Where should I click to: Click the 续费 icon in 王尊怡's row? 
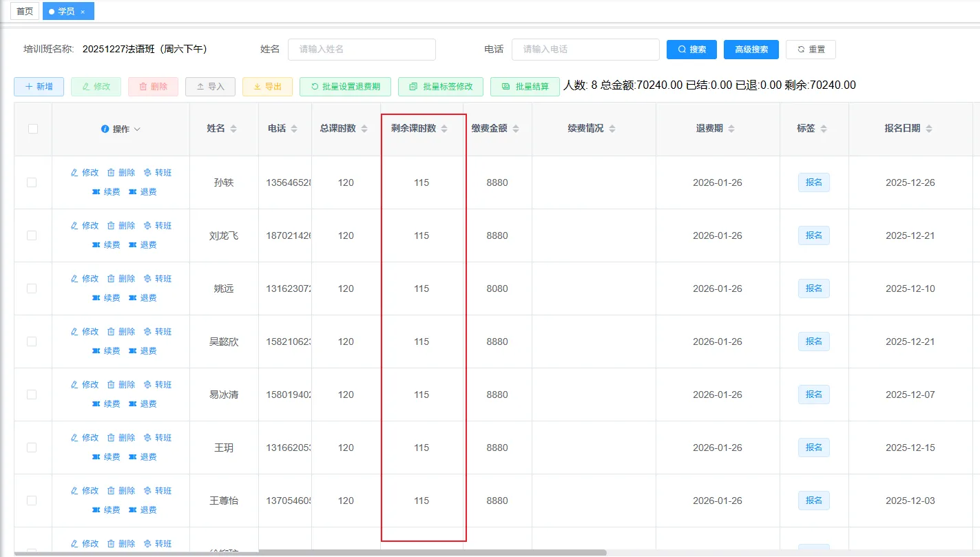pos(96,510)
